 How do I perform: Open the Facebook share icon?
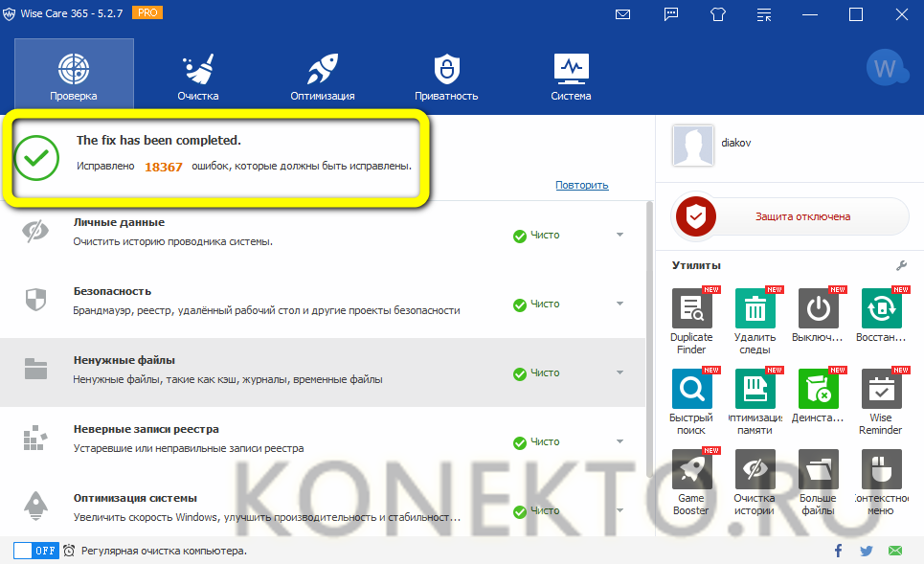838,551
